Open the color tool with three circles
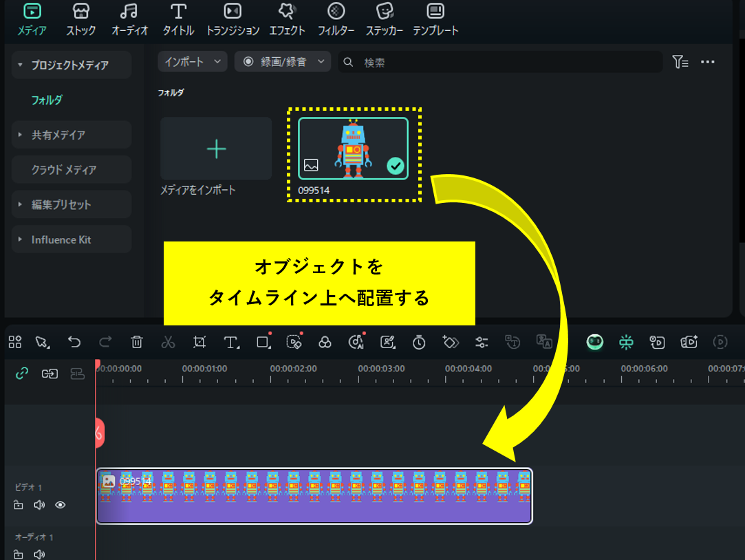 coord(325,342)
